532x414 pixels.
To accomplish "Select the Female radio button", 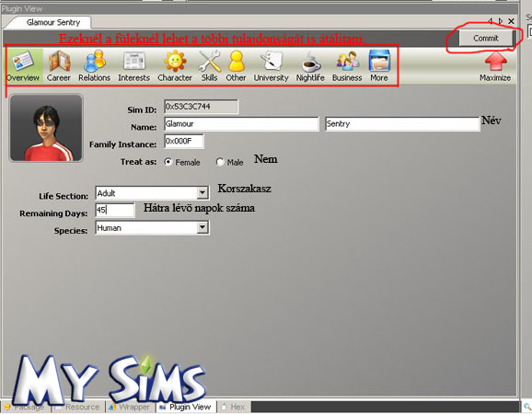I will (x=168, y=162).
